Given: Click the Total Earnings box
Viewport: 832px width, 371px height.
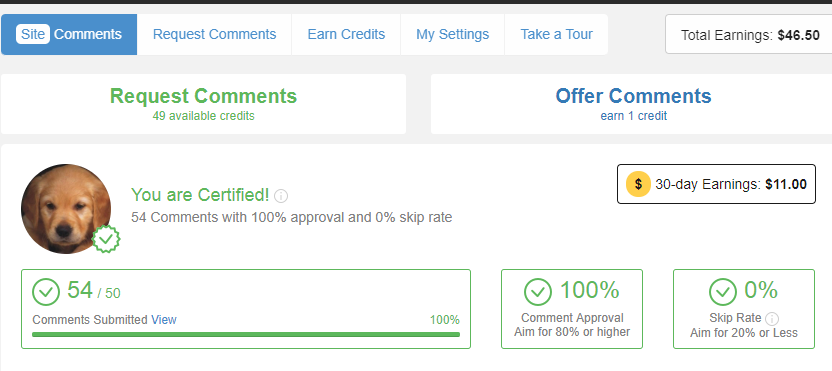Looking at the screenshot, I should point(749,34).
